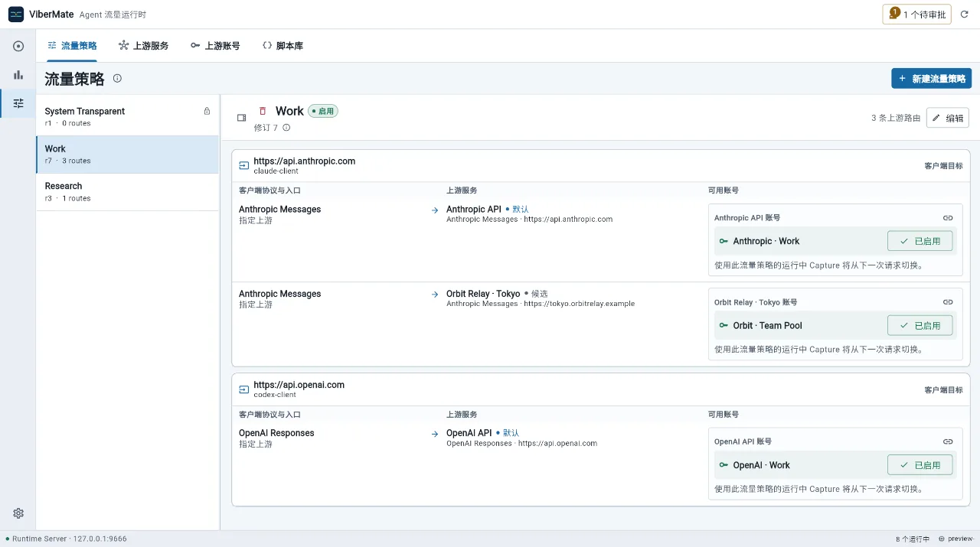
Task: Click the 编辑 button
Action: coord(948,118)
